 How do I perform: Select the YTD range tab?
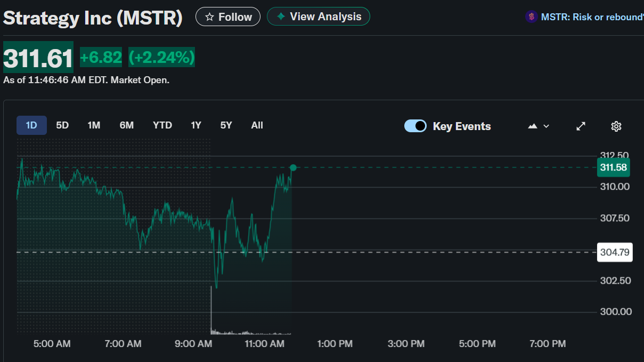pos(162,125)
